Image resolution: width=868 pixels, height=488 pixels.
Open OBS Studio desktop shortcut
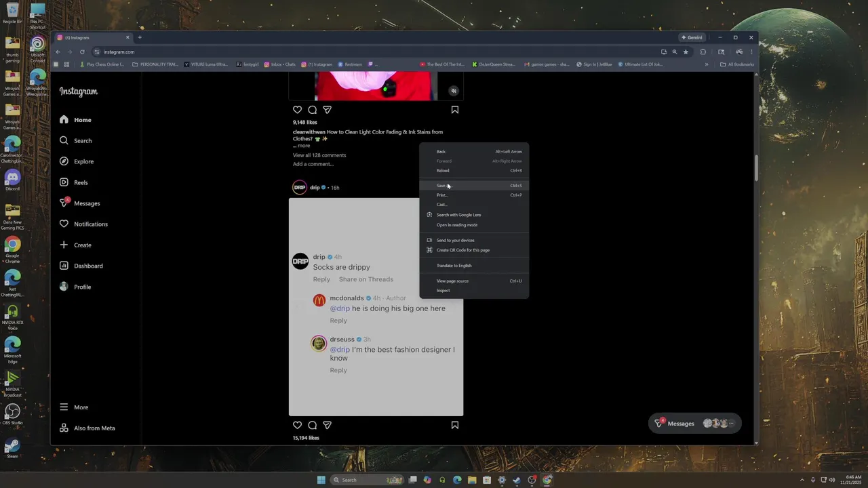coord(12,415)
